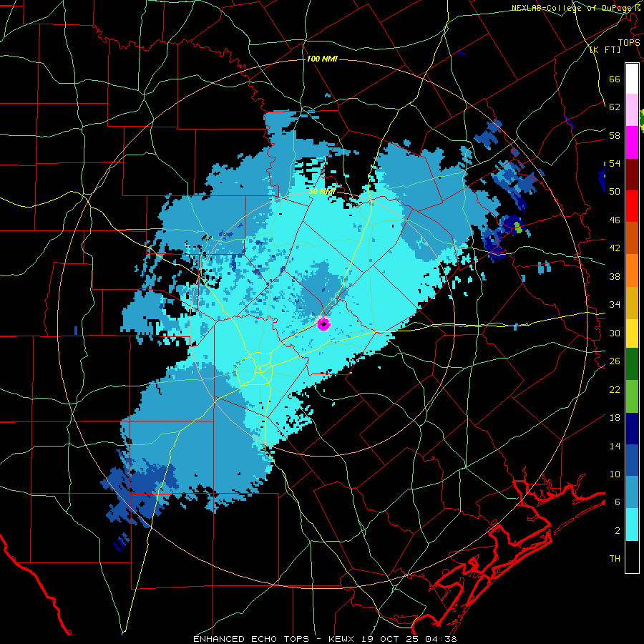Click the '10' legend value
The image size is (644, 644).
pos(615,474)
